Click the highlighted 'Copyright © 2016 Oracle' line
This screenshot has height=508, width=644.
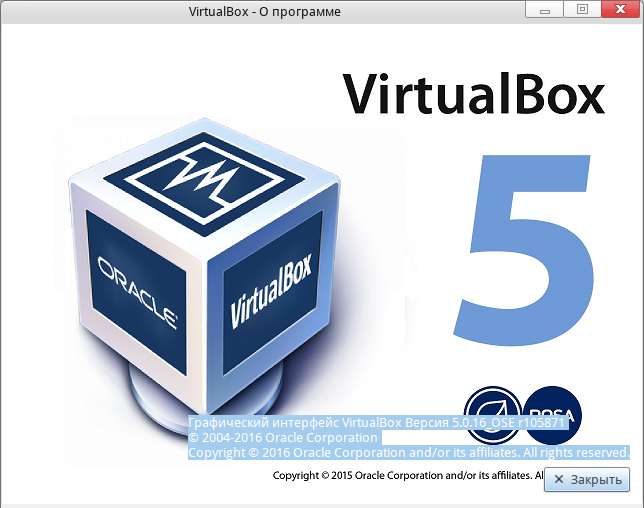409,453
